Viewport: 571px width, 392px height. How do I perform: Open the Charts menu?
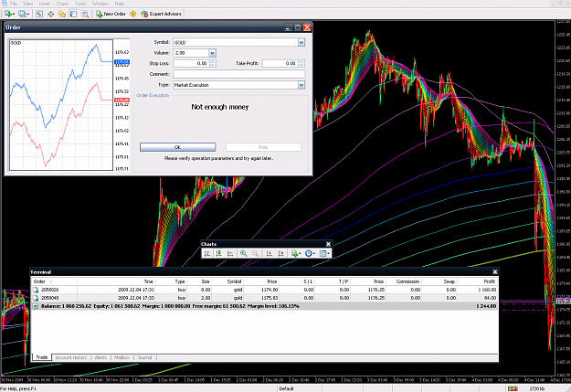click(63, 4)
